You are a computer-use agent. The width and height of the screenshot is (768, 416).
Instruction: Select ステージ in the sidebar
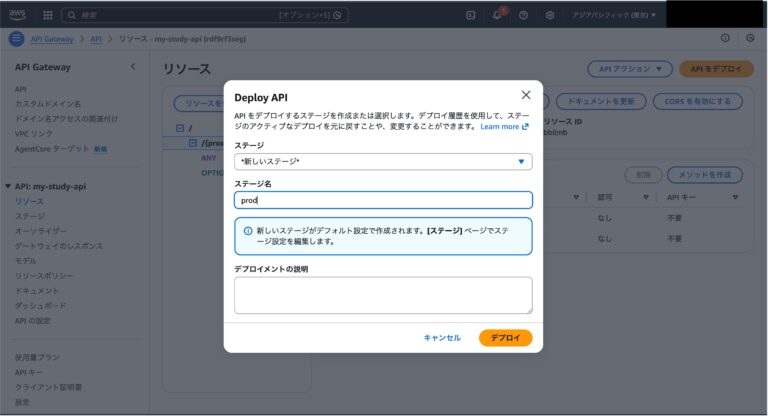point(29,216)
